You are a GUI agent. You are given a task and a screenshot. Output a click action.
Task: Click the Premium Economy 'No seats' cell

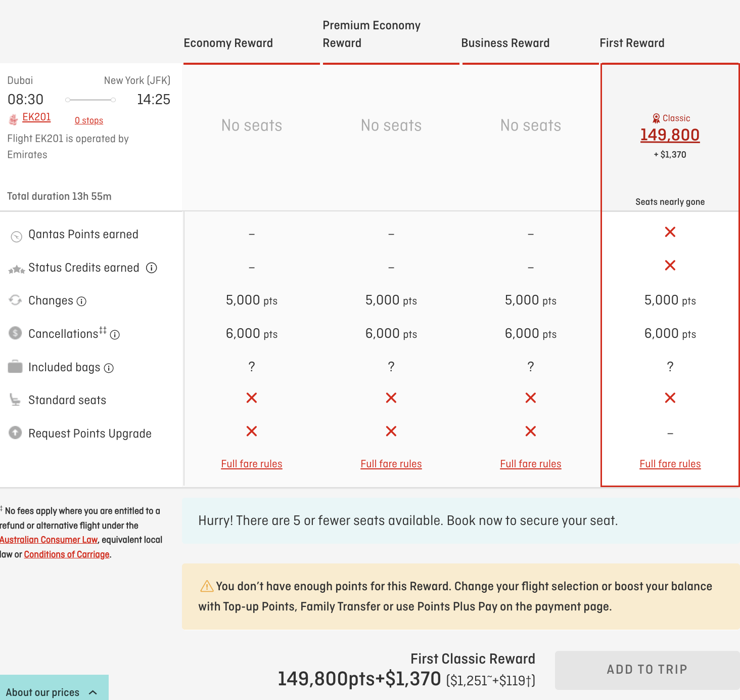[x=391, y=125]
